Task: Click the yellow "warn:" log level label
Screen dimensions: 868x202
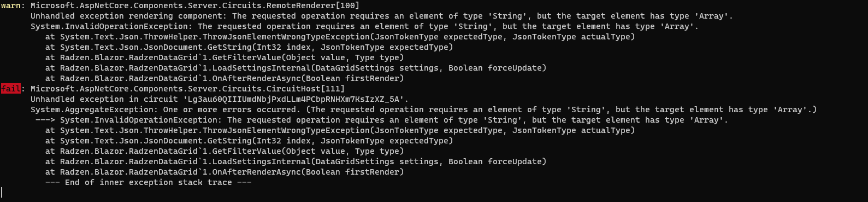Action: pos(13,5)
